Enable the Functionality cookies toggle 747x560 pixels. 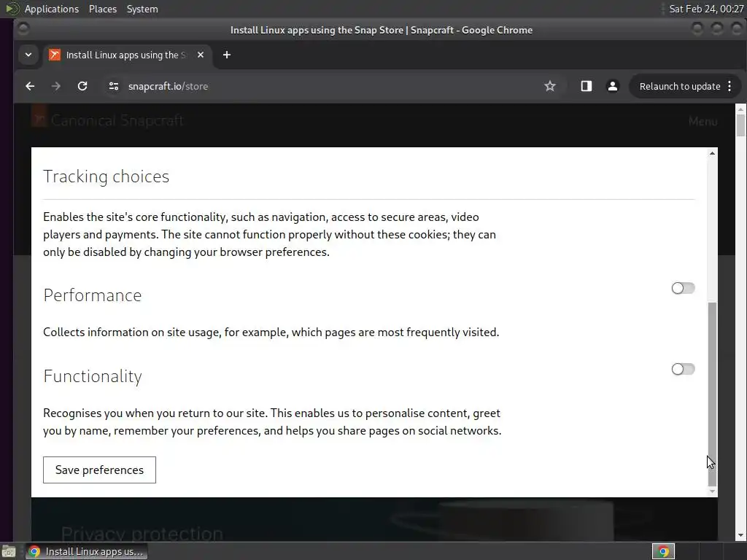pyautogui.click(x=683, y=369)
